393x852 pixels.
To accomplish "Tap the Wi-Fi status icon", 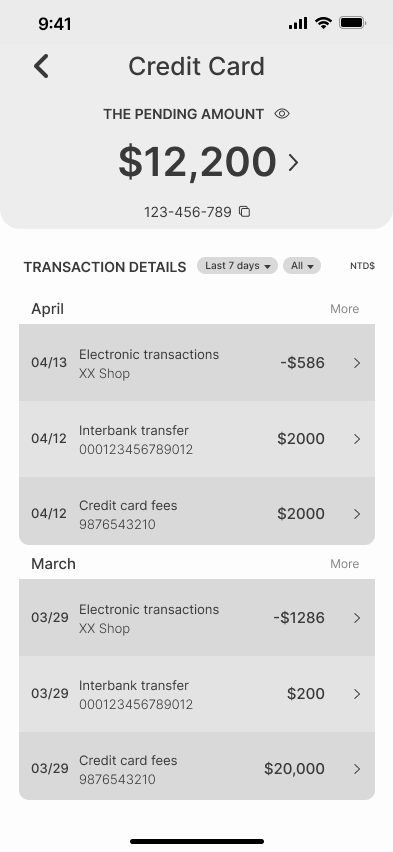I will (x=323, y=23).
